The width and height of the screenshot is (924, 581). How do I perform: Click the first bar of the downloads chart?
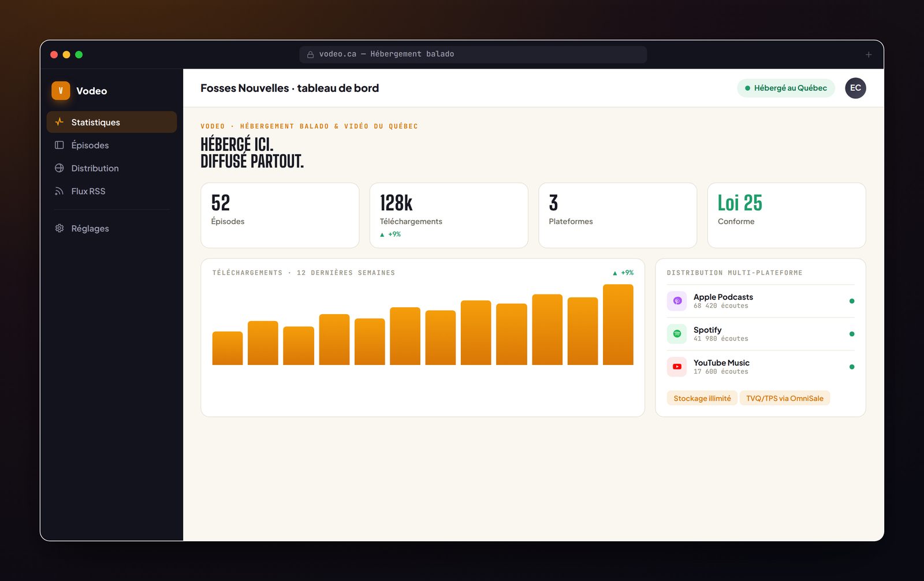coord(228,348)
